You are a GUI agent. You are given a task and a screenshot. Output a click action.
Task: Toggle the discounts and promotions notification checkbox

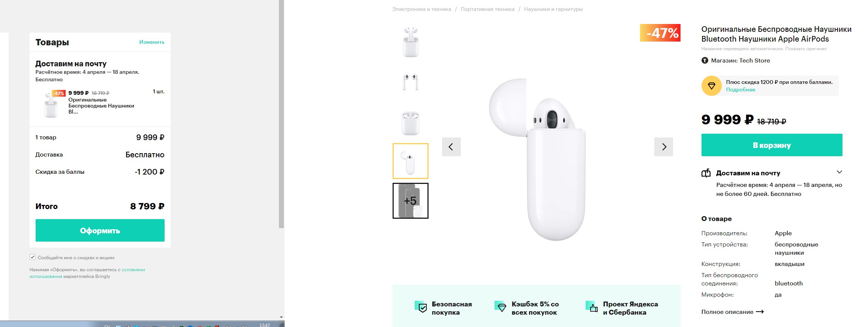click(33, 257)
